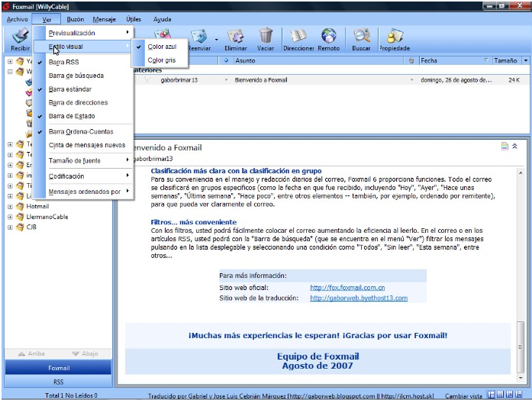This screenshot has width=532, height=400.
Task: Click the preview pane scrollbar thumb
Action: point(521,347)
